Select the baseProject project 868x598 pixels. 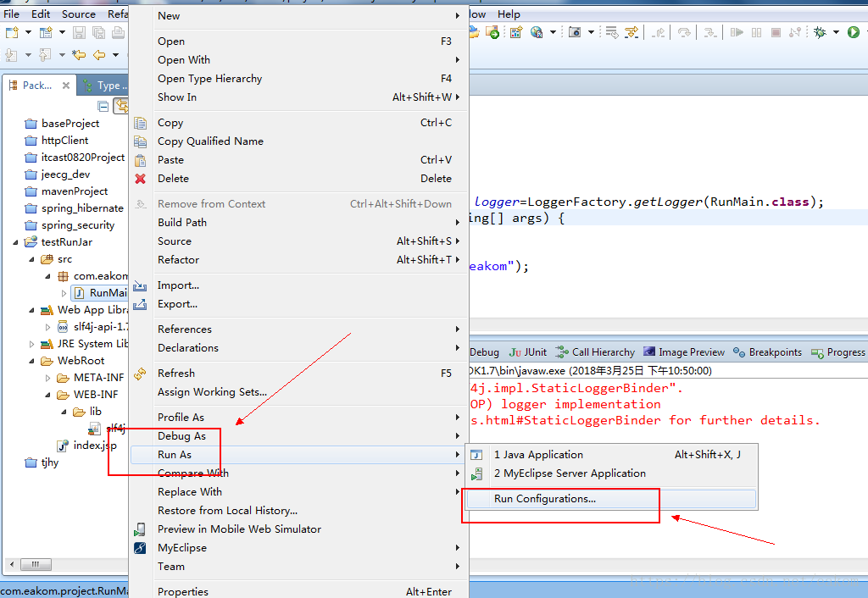click(x=62, y=124)
